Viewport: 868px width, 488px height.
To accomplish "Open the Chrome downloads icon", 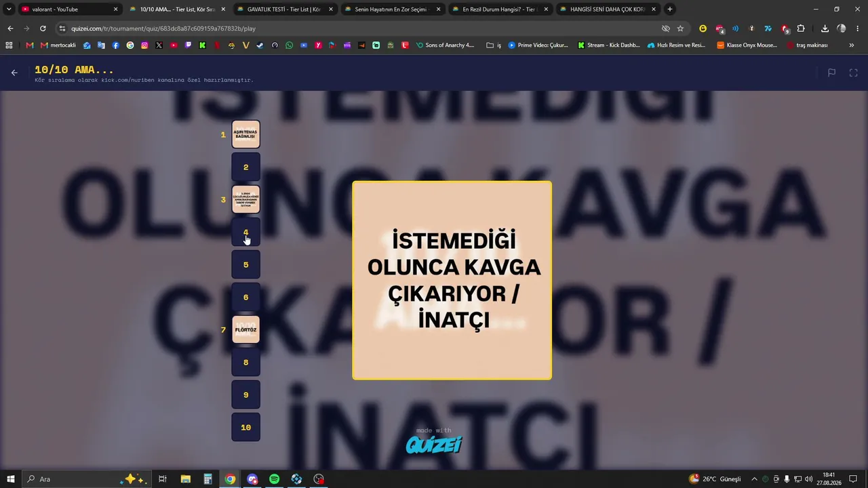I will (x=825, y=28).
